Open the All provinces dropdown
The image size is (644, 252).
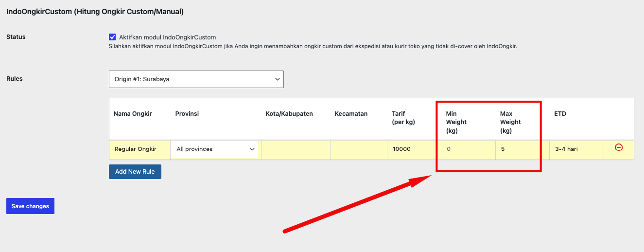215,149
